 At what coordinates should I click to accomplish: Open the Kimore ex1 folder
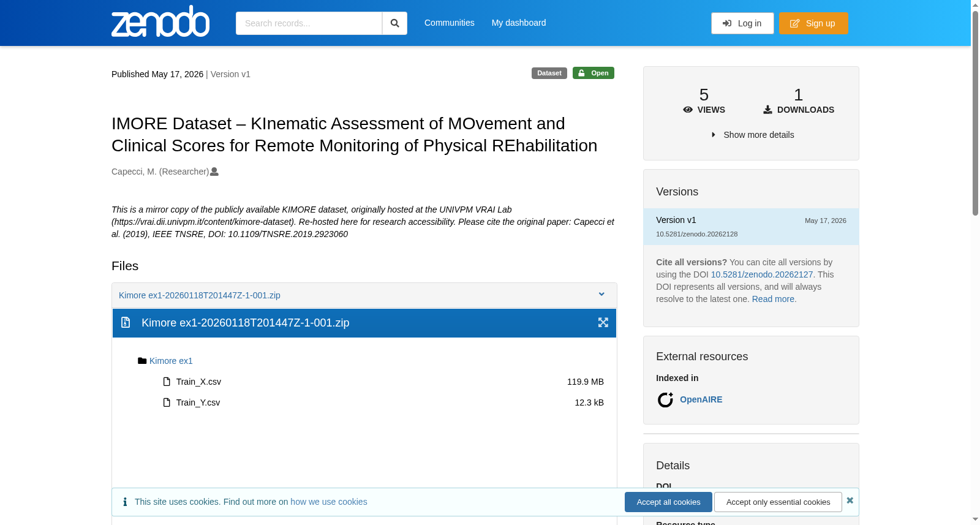[x=171, y=361]
